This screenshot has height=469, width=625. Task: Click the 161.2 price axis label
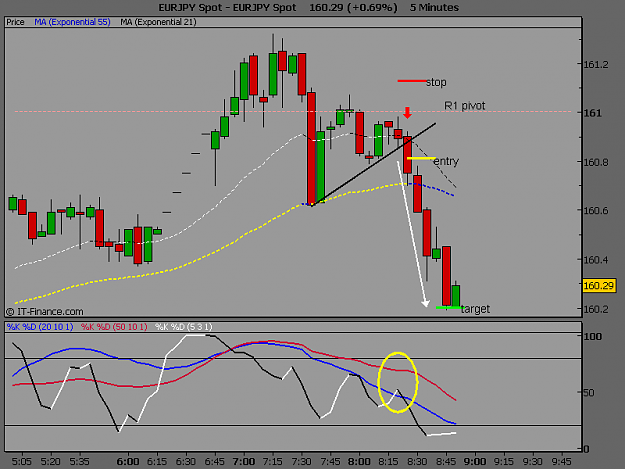pyautogui.click(x=596, y=65)
